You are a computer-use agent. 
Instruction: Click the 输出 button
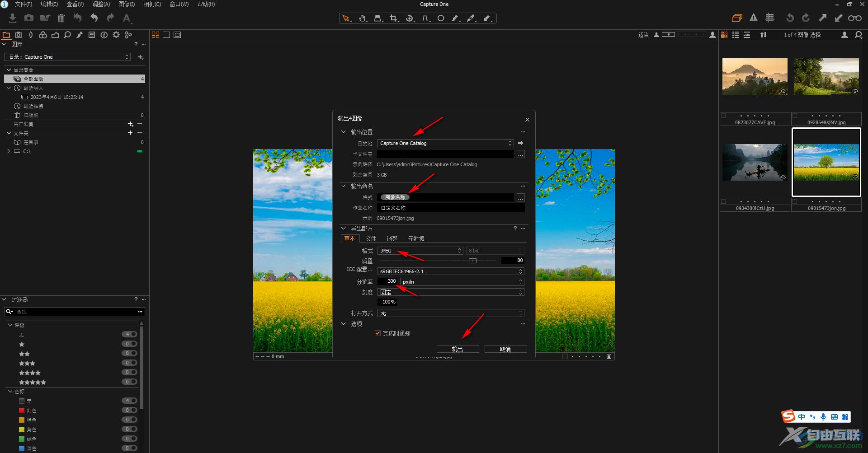pos(458,349)
